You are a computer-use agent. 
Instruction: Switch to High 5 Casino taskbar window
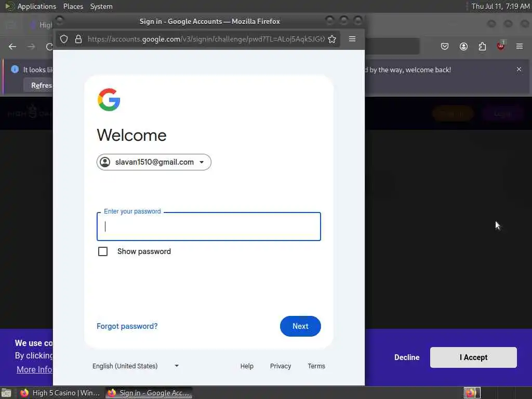point(60,393)
